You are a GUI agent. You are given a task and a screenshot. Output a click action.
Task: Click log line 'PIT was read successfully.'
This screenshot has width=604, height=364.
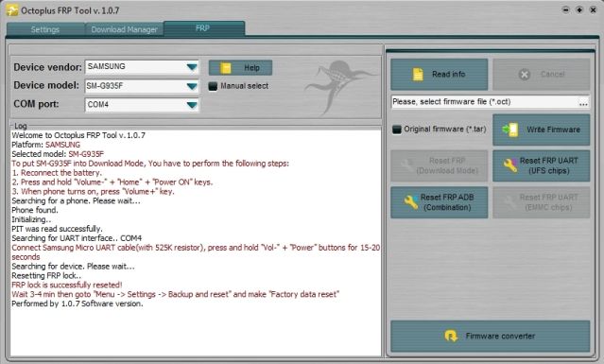pyautogui.click(x=57, y=229)
